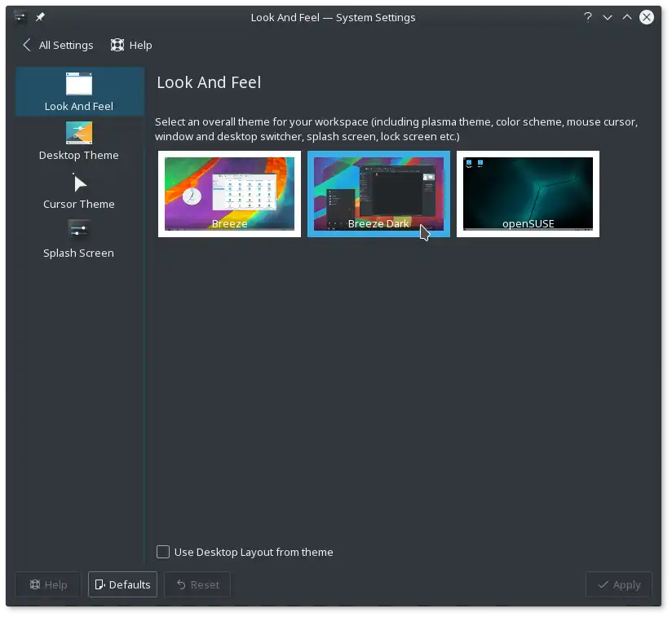Open the Cursor Theme sidebar module
The width and height of the screenshot is (672, 617).
[x=79, y=190]
